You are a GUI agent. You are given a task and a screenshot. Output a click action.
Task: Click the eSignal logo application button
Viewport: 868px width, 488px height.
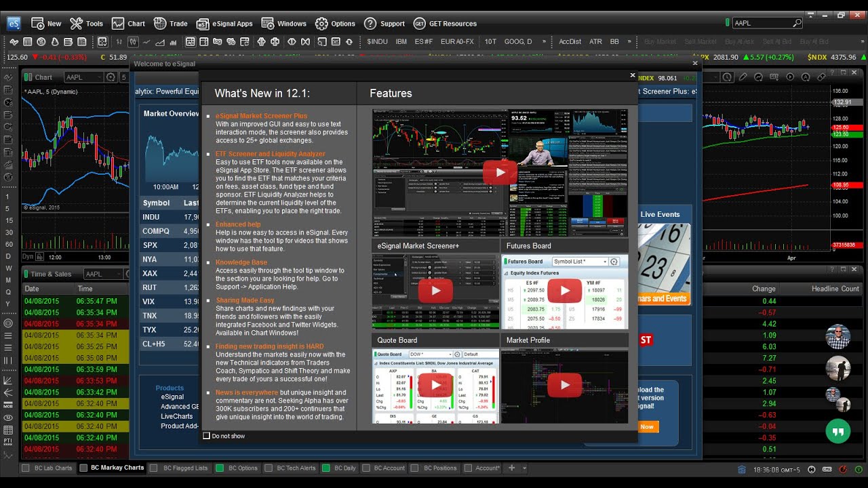click(x=14, y=24)
